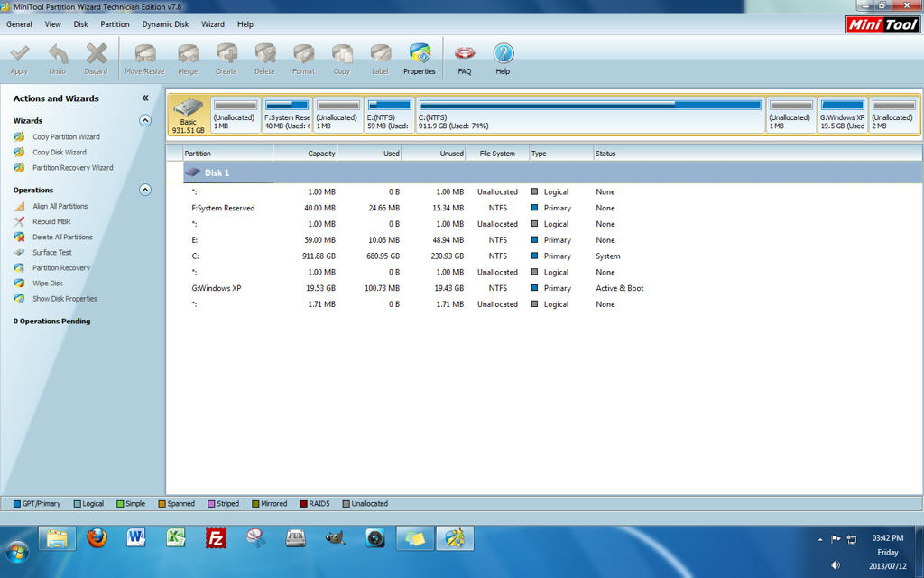
Task: Open partition Properties from the toolbar
Action: click(420, 59)
